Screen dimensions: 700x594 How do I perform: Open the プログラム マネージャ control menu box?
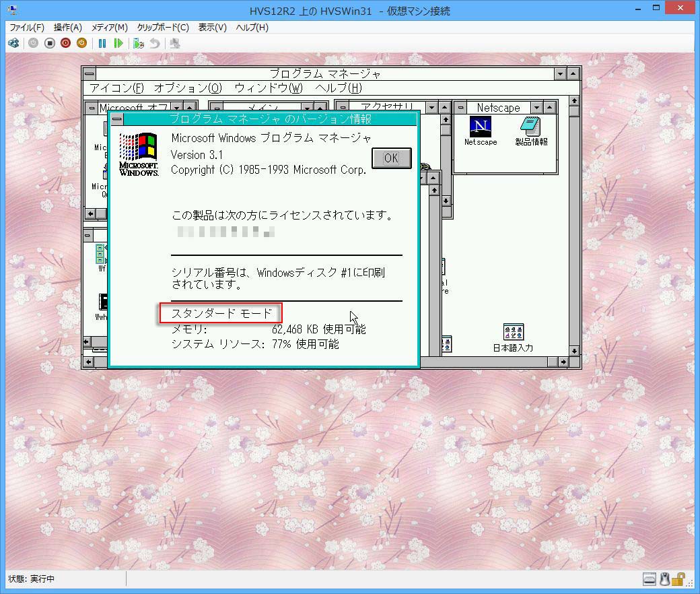click(x=90, y=73)
